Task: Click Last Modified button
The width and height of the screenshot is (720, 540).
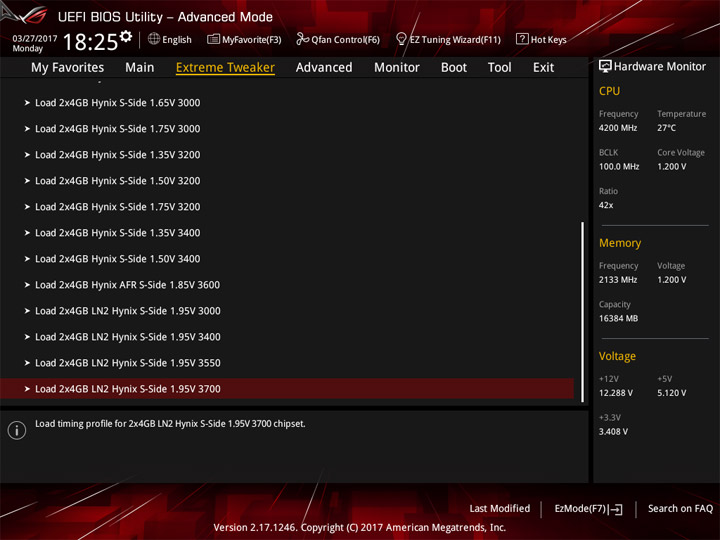Action: [x=500, y=509]
